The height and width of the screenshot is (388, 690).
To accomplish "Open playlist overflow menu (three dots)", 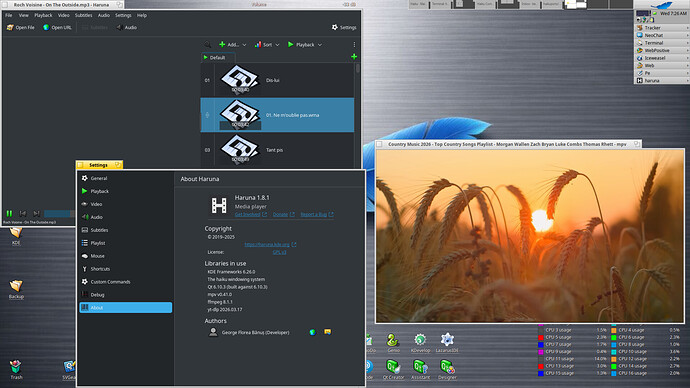I will pyautogui.click(x=354, y=44).
